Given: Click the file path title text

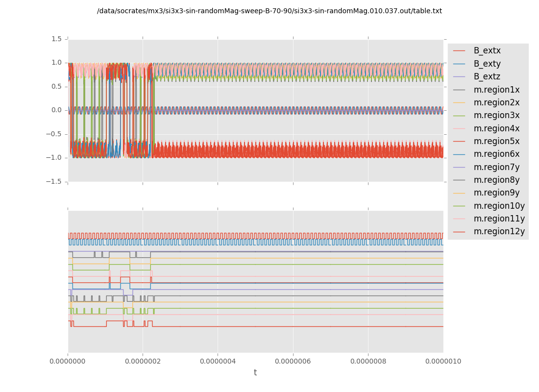Looking at the screenshot, I should pos(269,11).
